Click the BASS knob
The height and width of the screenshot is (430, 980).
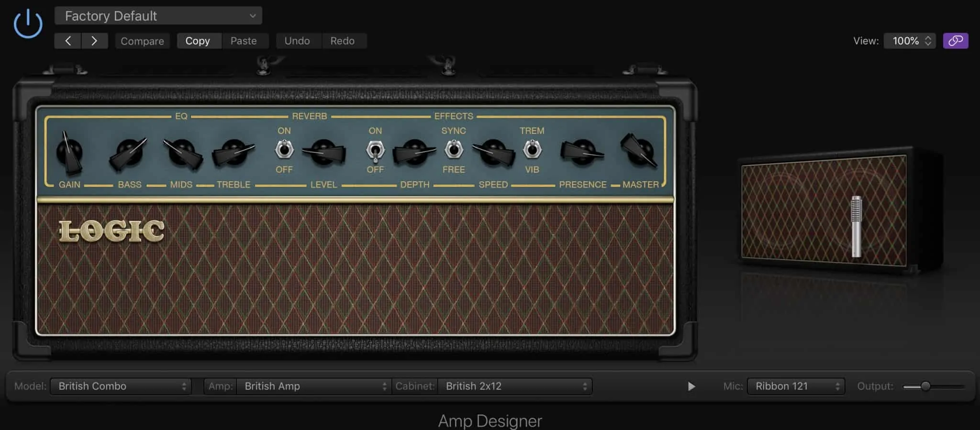[x=128, y=154]
